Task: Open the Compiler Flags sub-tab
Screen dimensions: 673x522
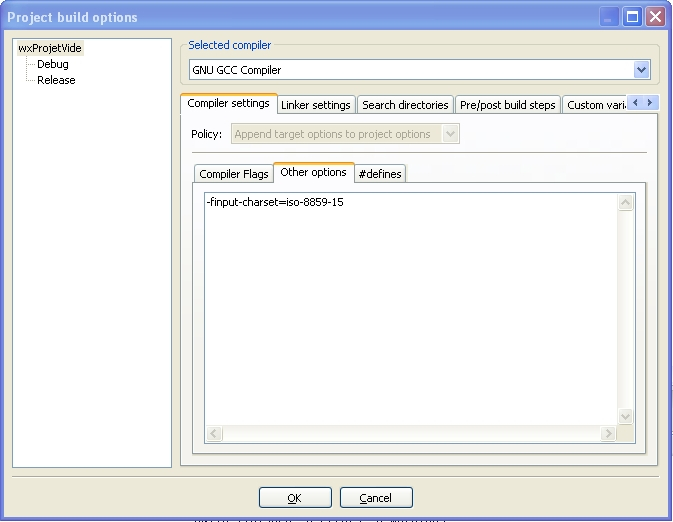Action: (x=234, y=174)
